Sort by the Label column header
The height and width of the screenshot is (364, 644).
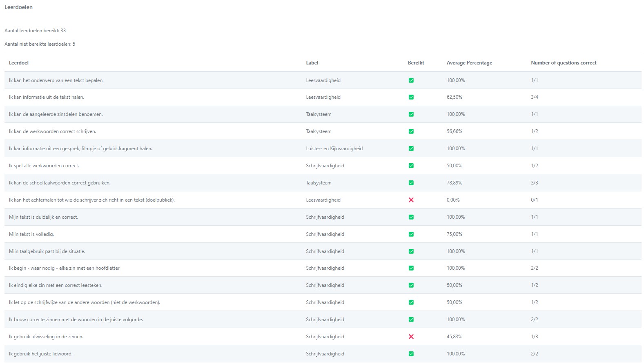pyautogui.click(x=312, y=63)
